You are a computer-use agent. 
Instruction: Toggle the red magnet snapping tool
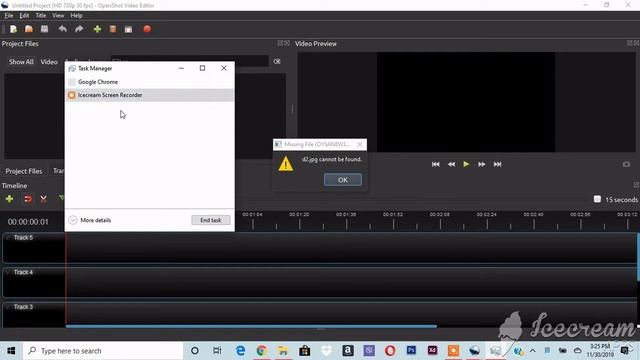(x=28, y=199)
